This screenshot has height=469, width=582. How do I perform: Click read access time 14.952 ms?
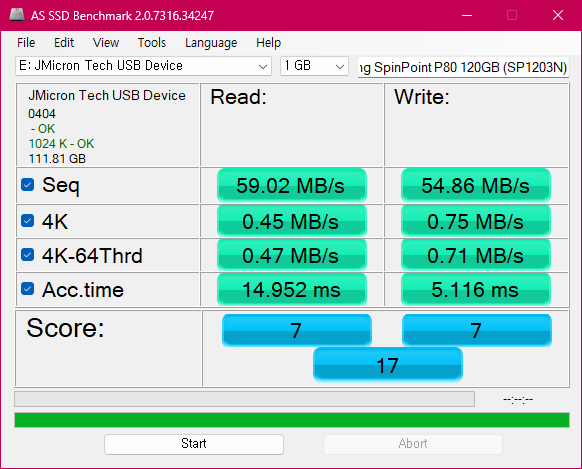292,289
